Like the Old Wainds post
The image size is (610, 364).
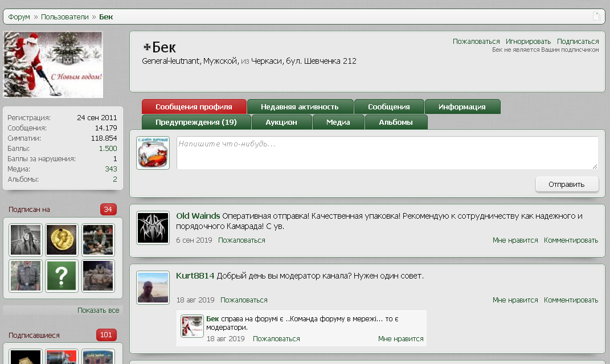(x=515, y=240)
